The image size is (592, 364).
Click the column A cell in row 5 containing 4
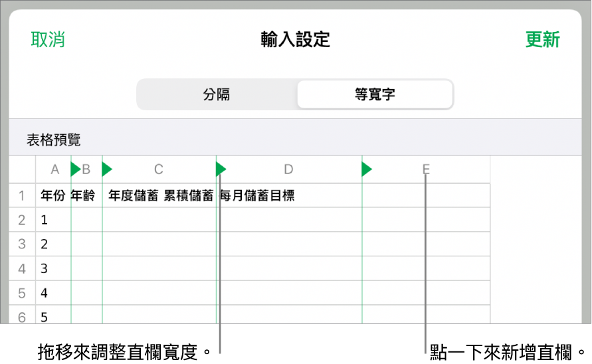pos(53,293)
